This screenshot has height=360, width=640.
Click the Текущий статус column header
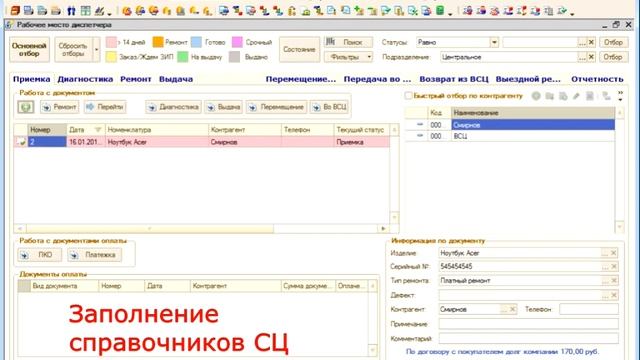pyautogui.click(x=362, y=130)
